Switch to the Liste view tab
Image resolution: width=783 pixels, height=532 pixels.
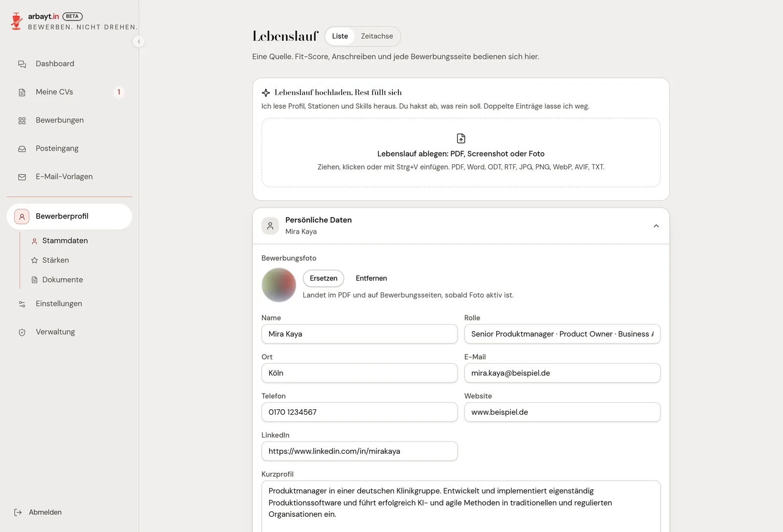click(340, 36)
